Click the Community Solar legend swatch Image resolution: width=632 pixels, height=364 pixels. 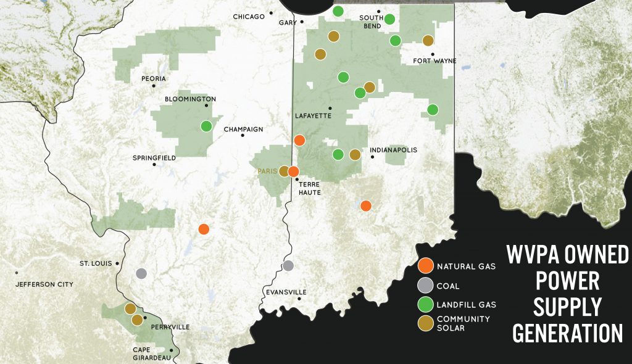pos(425,323)
